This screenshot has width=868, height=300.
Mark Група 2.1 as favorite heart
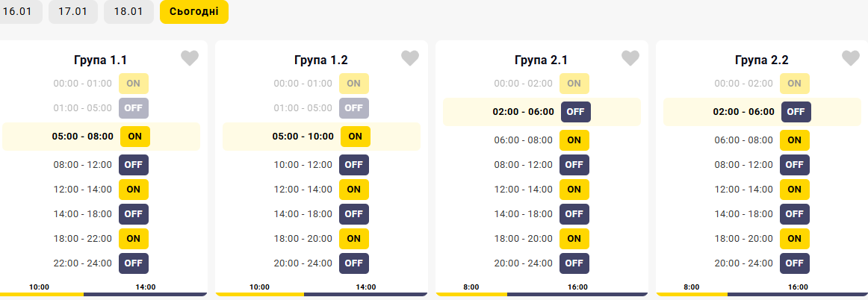(x=630, y=58)
